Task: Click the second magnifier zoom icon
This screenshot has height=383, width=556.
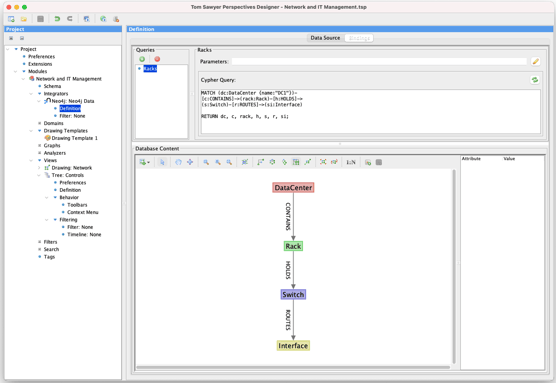Action: click(218, 162)
